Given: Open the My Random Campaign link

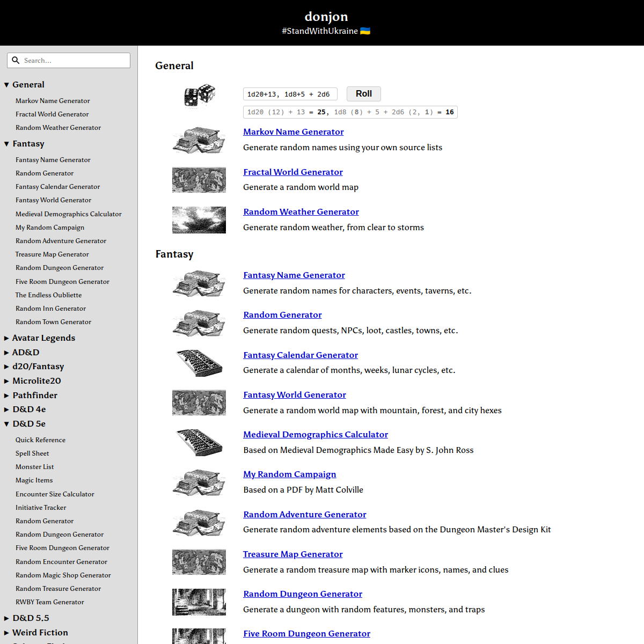Looking at the screenshot, I should [289, 474].
